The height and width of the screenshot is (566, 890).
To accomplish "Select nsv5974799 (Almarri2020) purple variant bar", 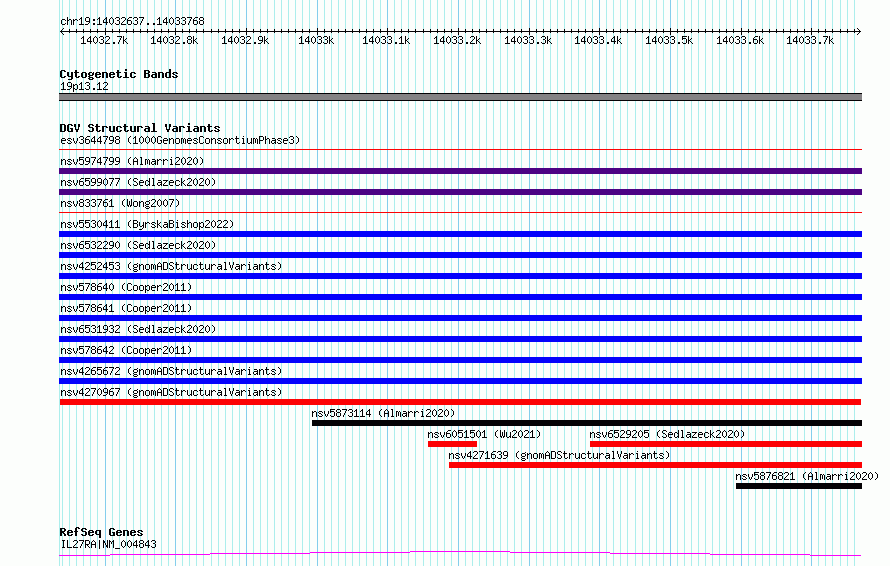I will tap(460, 171).
